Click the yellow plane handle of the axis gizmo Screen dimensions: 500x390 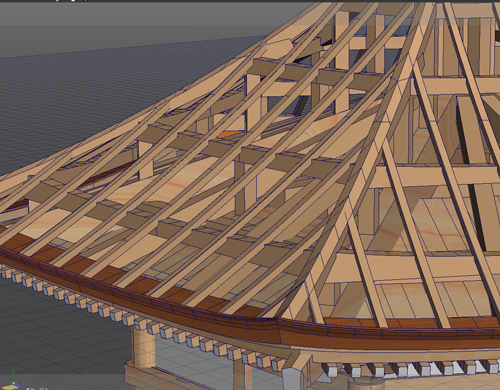pyautogui.click(x=9, y=387)
